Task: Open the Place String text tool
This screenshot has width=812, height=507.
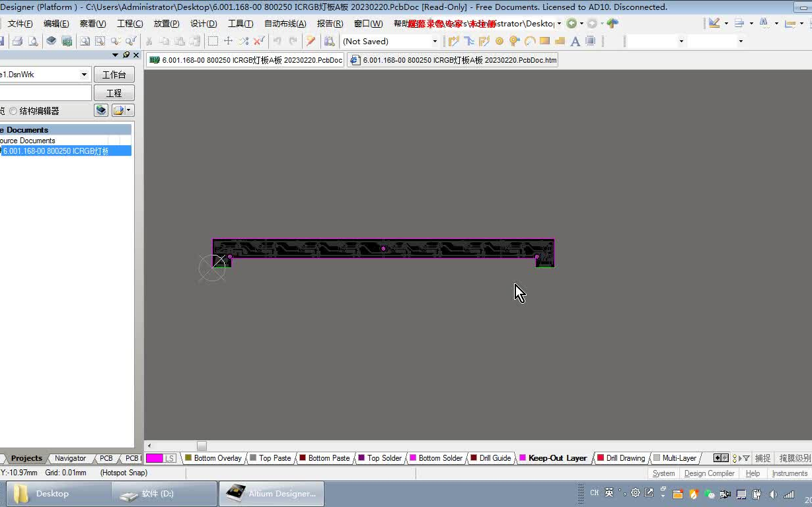Action: click(x=575, y=41)
